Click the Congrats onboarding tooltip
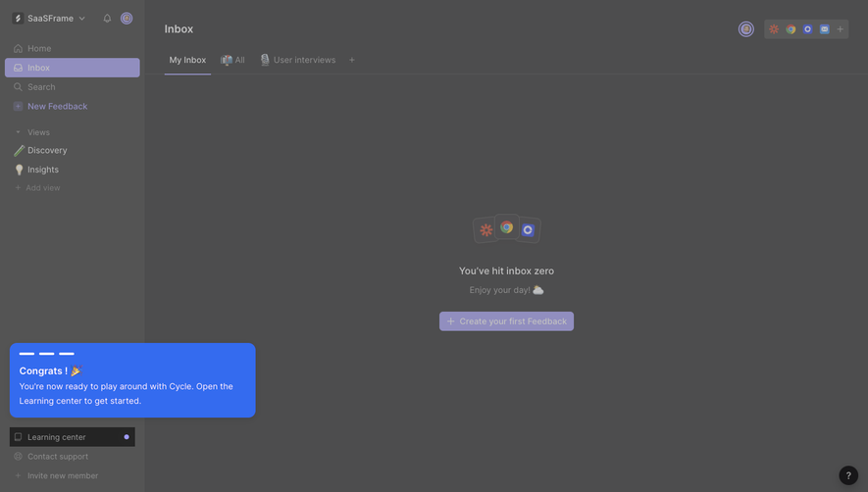Viewport: 868px width, 492px height. [132, 380]
